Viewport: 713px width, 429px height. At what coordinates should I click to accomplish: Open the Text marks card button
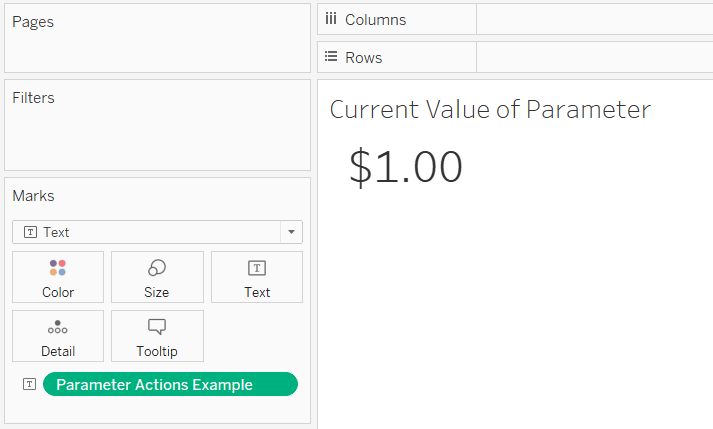pos(257,277)
